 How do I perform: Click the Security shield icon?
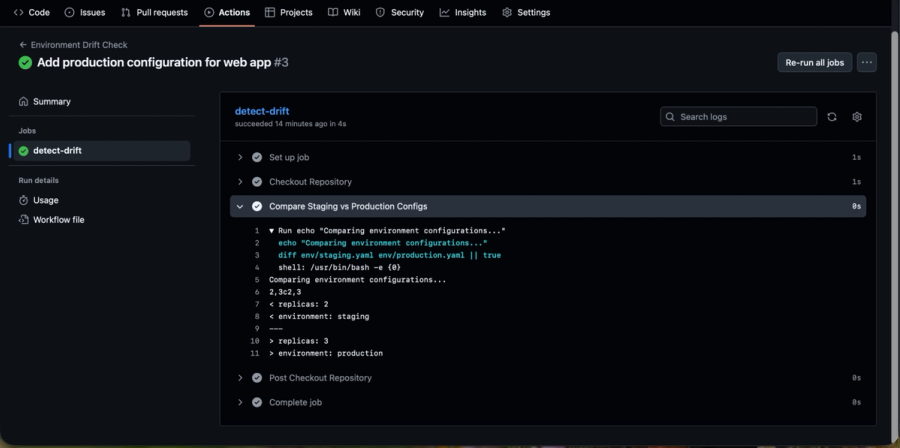click(x=380, y=12)
